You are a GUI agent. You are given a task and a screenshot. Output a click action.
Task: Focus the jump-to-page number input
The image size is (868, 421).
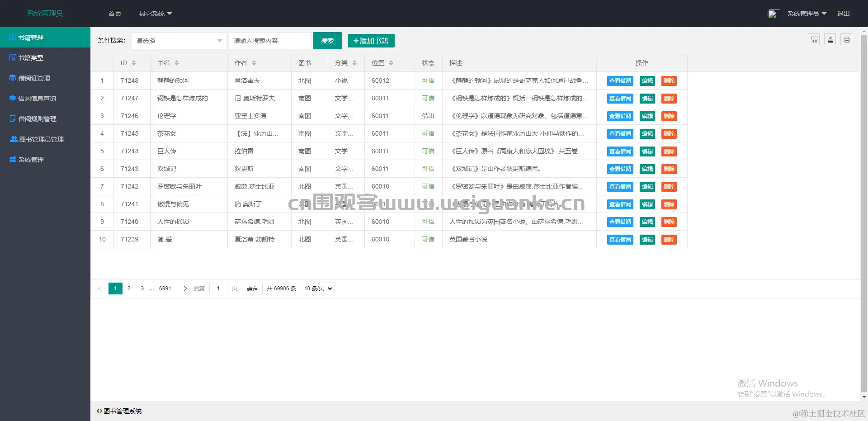tap(218, 289)
